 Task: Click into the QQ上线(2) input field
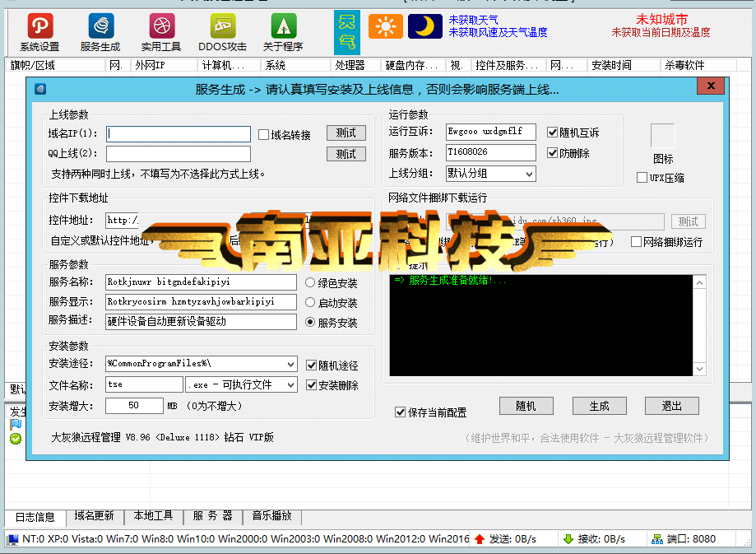[179, 153]
